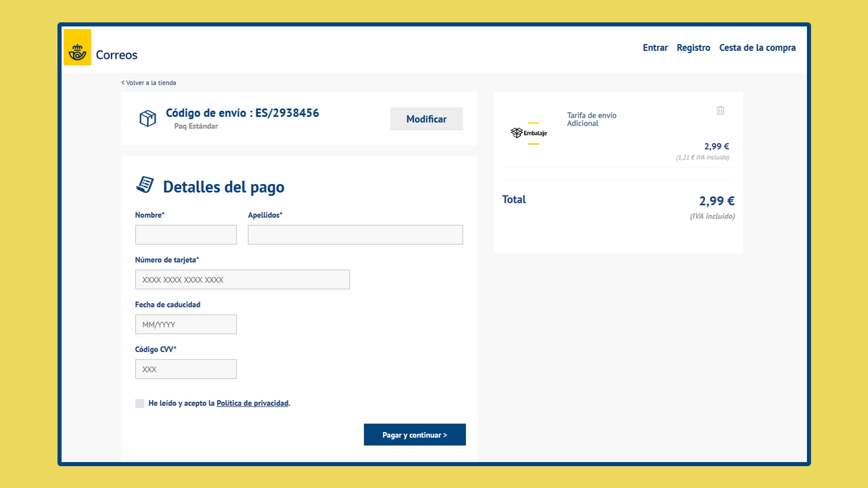Return via 'Volver a la tienda' link

click(x=148, y=82)
